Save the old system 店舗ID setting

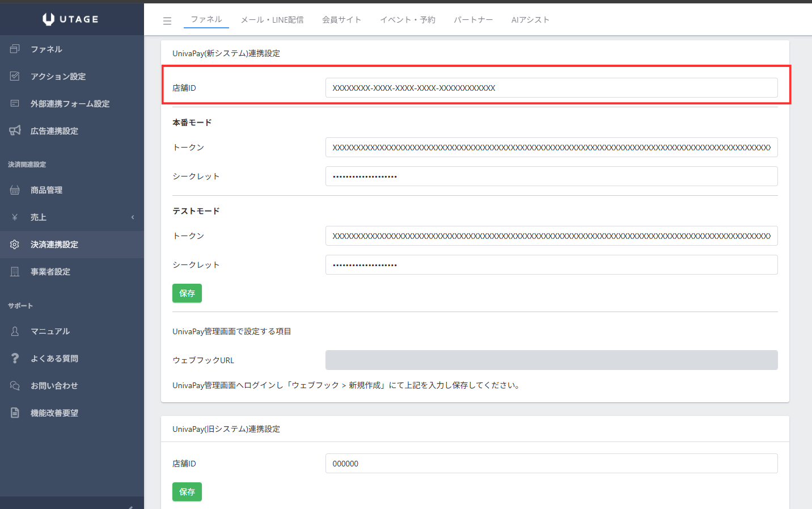187,492
